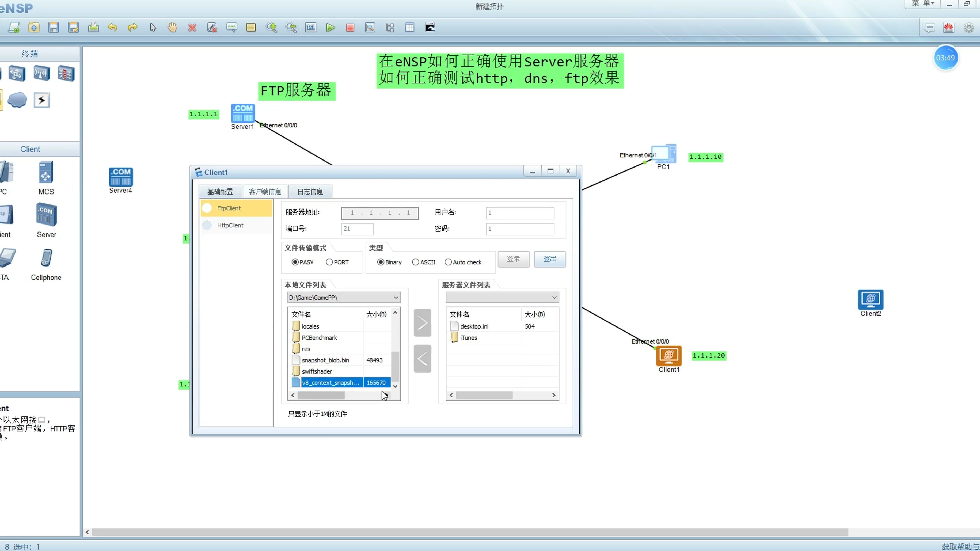
Task: Click the Save As toolbar icon
Action: (x=73, y=27)
